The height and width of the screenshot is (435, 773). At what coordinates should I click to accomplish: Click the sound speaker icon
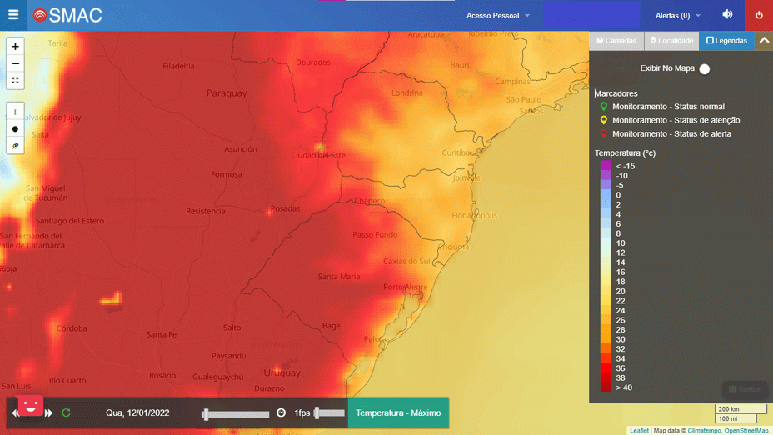tap(727, 15)
